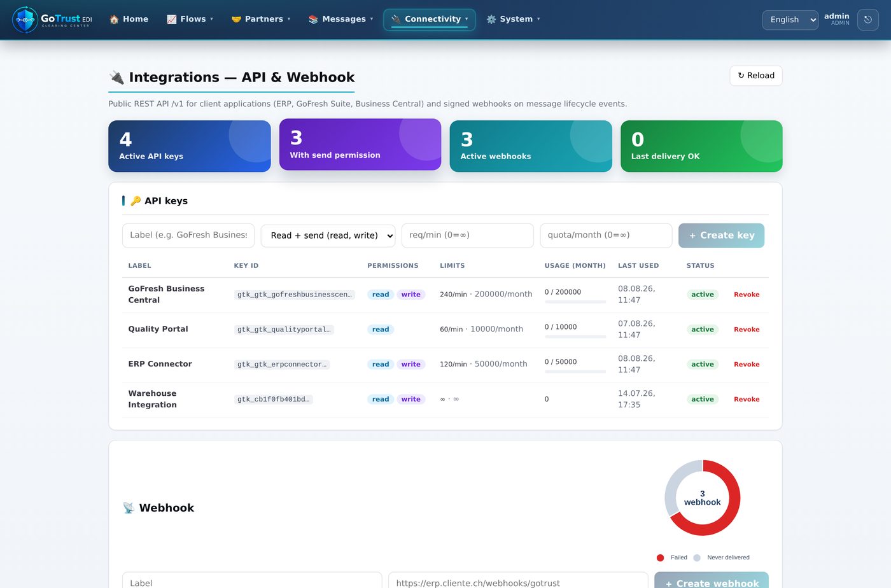Click the key icon beside API keys

click(136, 201)
